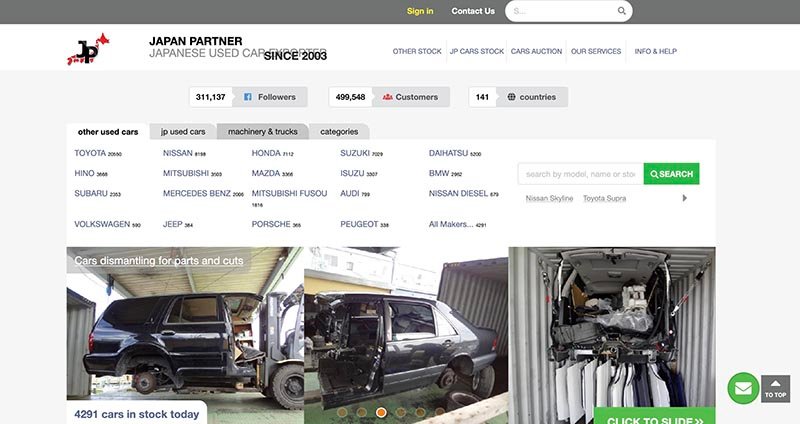Open the All Makers list
Image resolution: width=800 pixels, height=424 pixels.
pos(451,224)
